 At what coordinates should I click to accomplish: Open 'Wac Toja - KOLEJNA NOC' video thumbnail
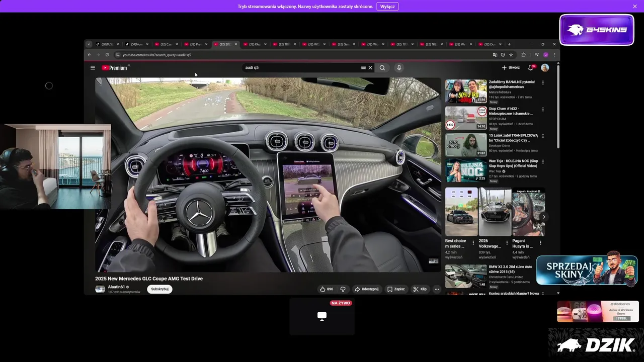click(x=466, y=170)
